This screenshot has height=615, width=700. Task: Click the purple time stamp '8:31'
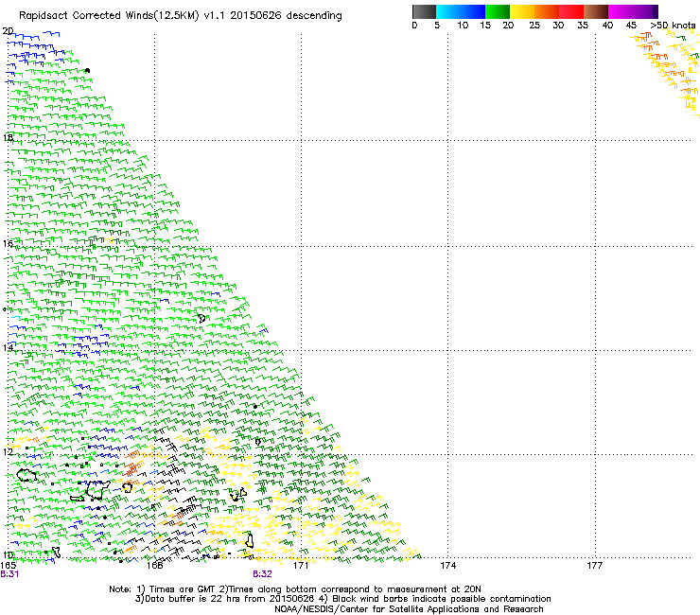point(9,574)
